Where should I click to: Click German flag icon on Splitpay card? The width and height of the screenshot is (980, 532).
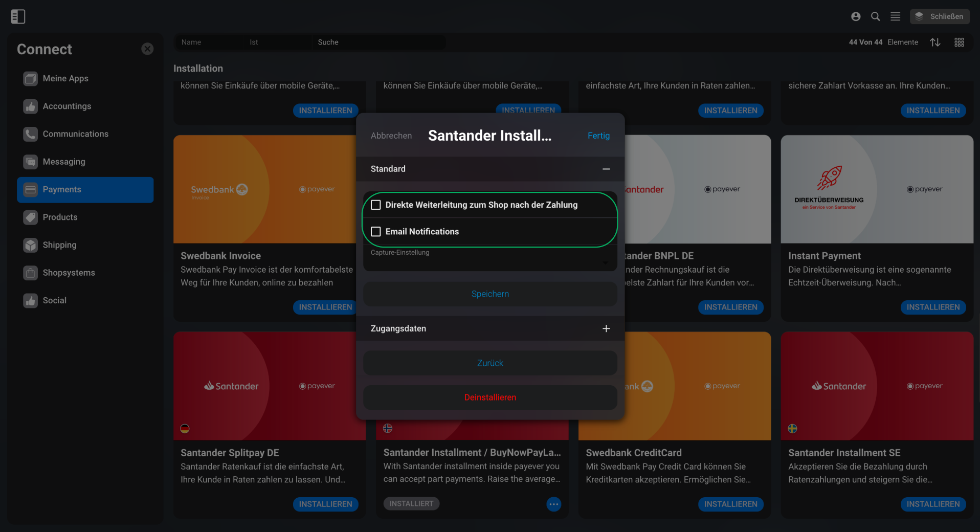pyautogui.click(x=185, y=429)
